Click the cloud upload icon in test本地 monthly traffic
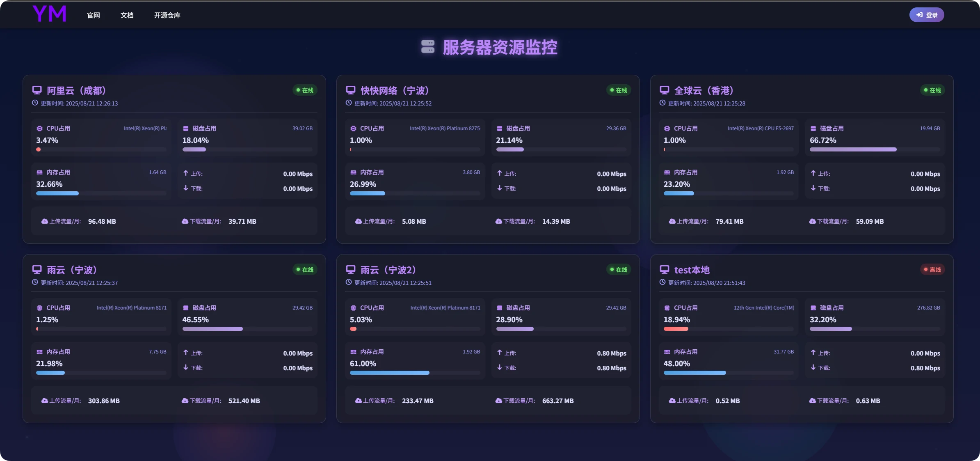980x461 pixels. (x=672, y=401)
